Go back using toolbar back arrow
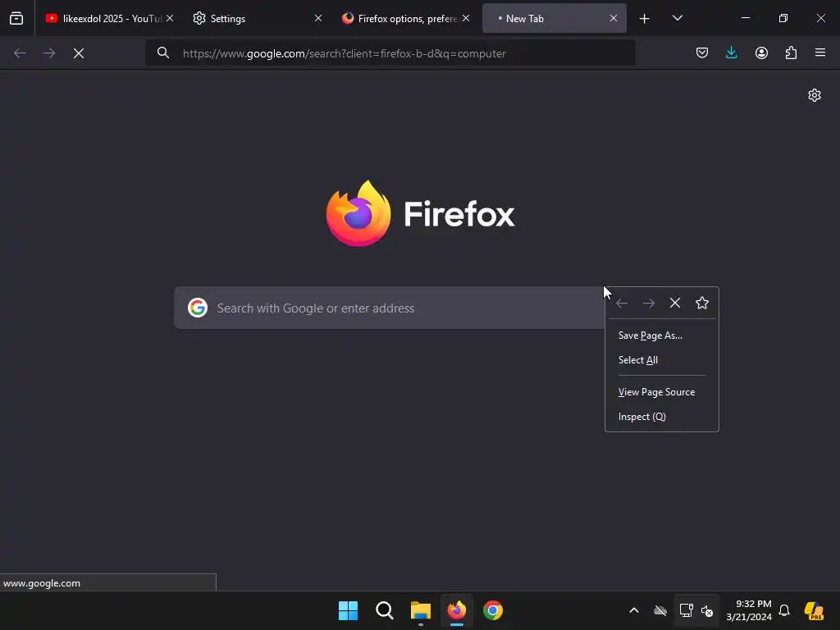 click(20, 53)
